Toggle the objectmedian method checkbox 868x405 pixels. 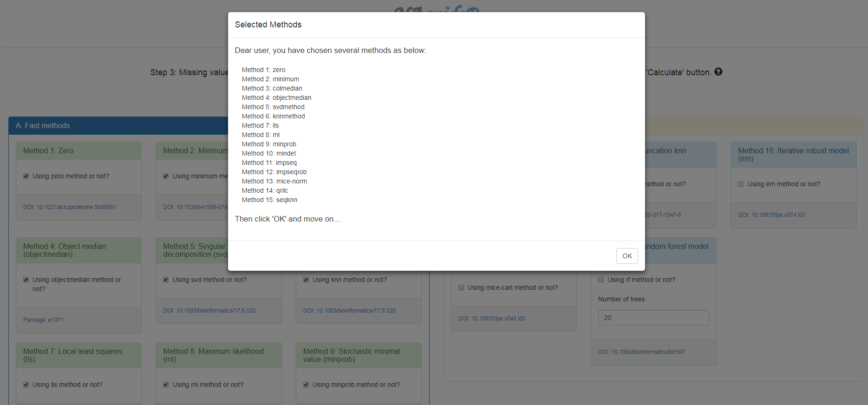[26, 280]
